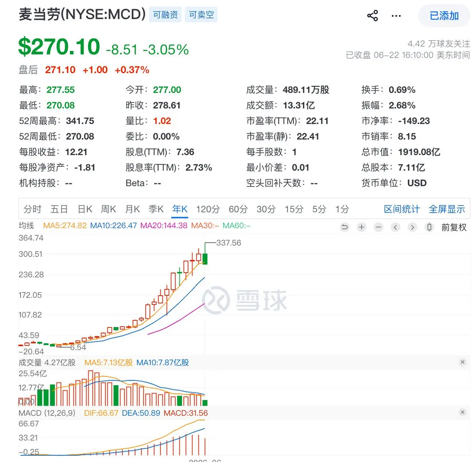
Task: Click the 股息率(TTM) 2.73% value
Action: (x=199, y=167)
